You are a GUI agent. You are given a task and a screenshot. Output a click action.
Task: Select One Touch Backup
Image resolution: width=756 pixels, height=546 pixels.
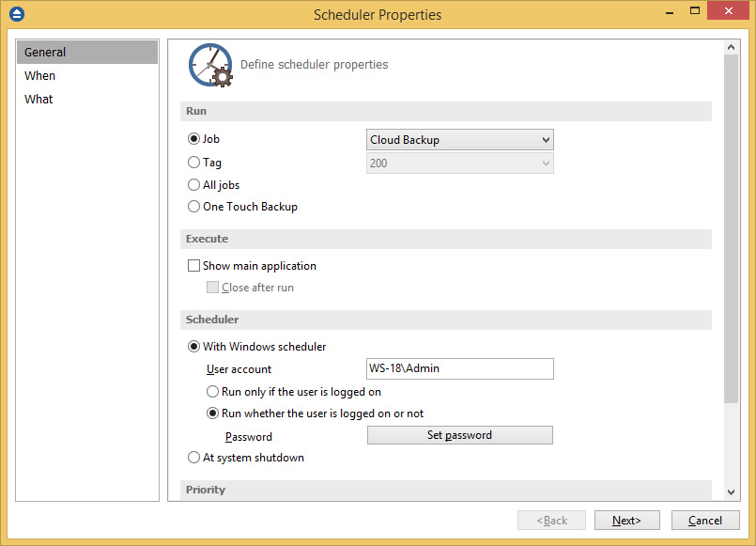pyautogui.click(x=193, y=206)
